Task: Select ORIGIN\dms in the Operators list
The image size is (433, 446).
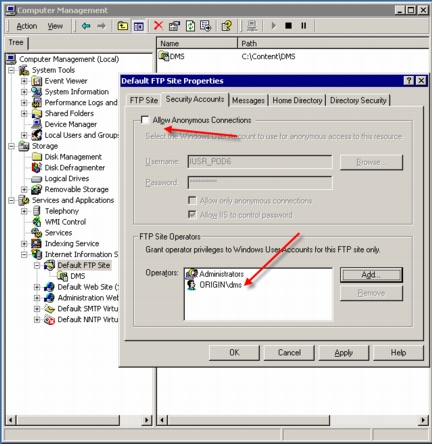Action: tap(220, 285)
